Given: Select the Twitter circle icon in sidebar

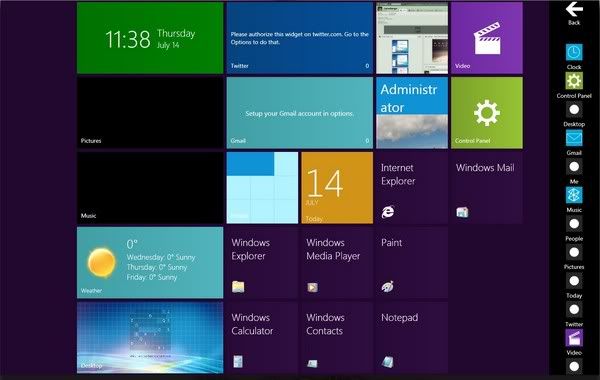Looking at the screenshot, I should click(574, 309).
